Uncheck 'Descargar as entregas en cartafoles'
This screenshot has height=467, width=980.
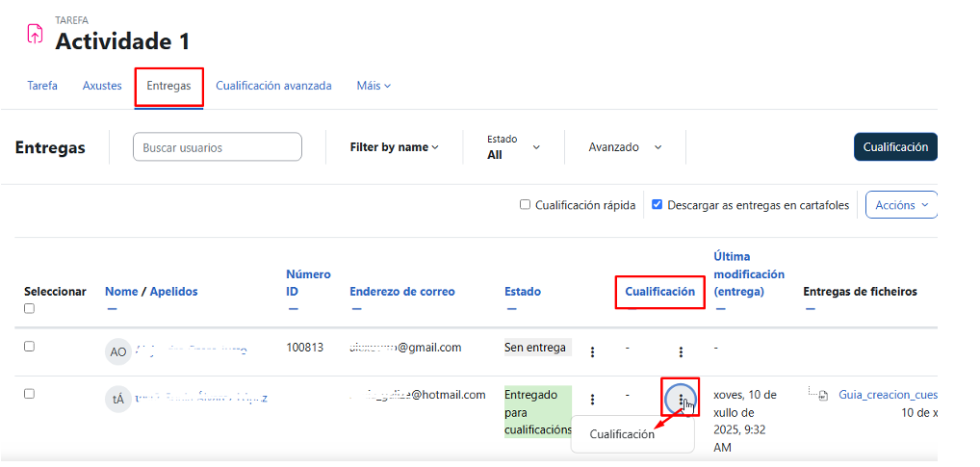click(658, 204)
